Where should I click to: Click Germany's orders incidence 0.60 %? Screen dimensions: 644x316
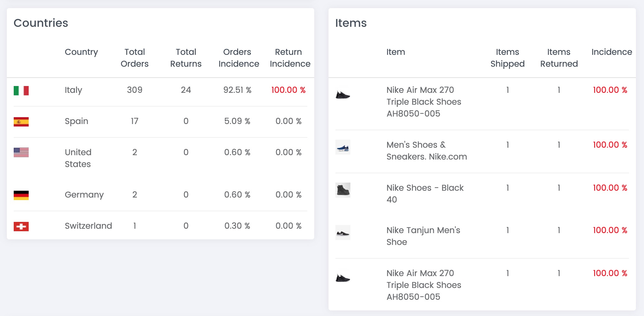click(x=237, y=195)
